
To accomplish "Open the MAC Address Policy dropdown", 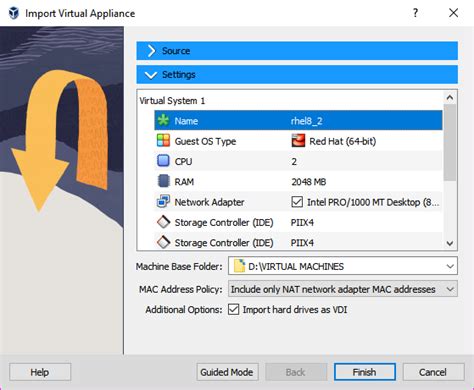I will coord(343,289).
